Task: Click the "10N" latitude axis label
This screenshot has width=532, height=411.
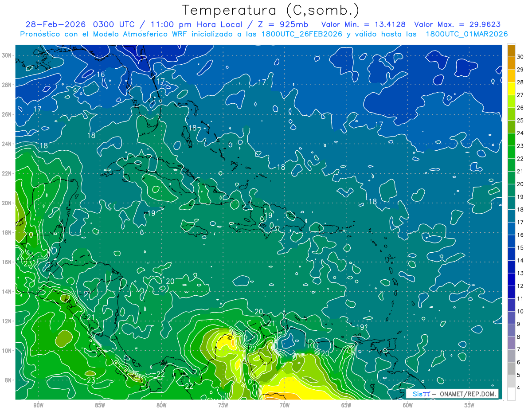Action: click(x=8, y=351)
